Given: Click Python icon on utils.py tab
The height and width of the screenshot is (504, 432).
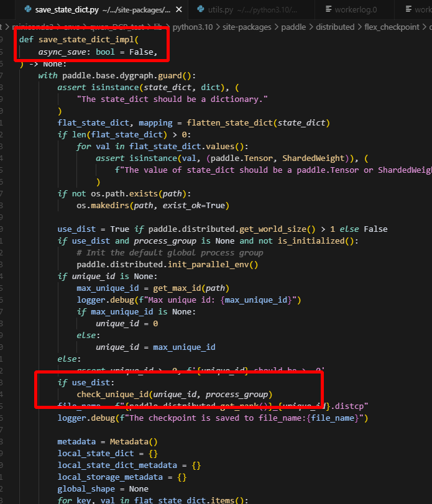Looking at the screenshot, I should (x=201, y=10).
